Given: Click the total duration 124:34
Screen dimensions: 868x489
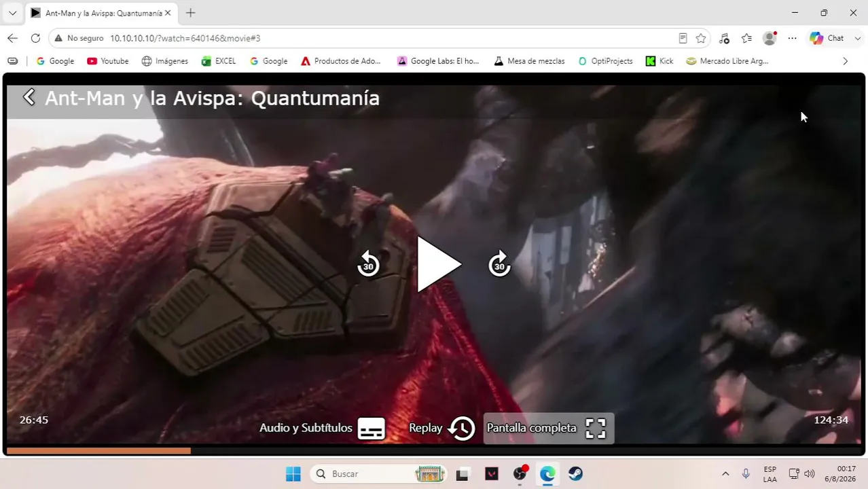Looking at the screenshot, I should [831, 420].
